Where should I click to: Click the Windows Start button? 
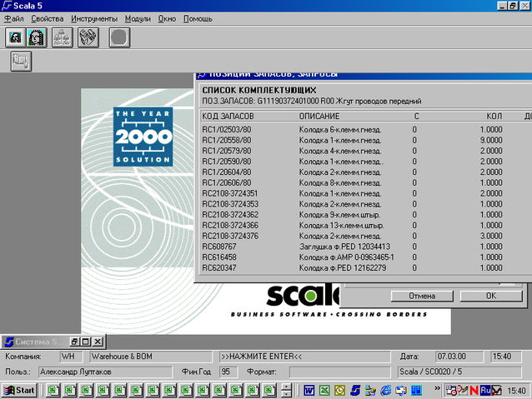tap(20, 390)
